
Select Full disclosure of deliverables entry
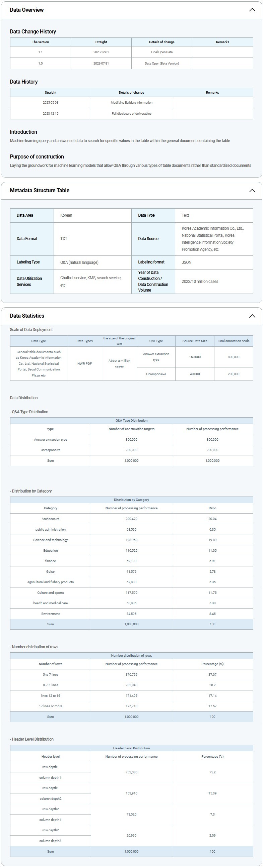tap(131, 114)
